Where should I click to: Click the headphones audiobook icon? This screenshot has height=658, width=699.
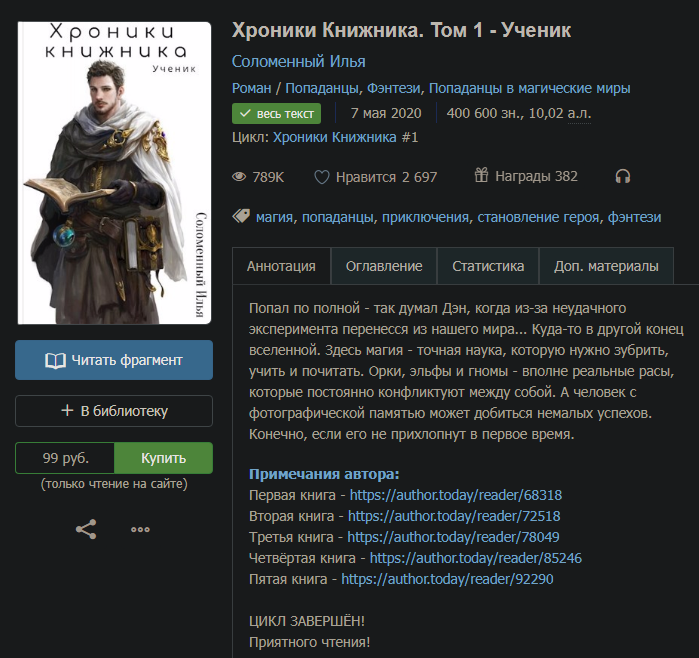pyautogui.click(x=623, y=177)
